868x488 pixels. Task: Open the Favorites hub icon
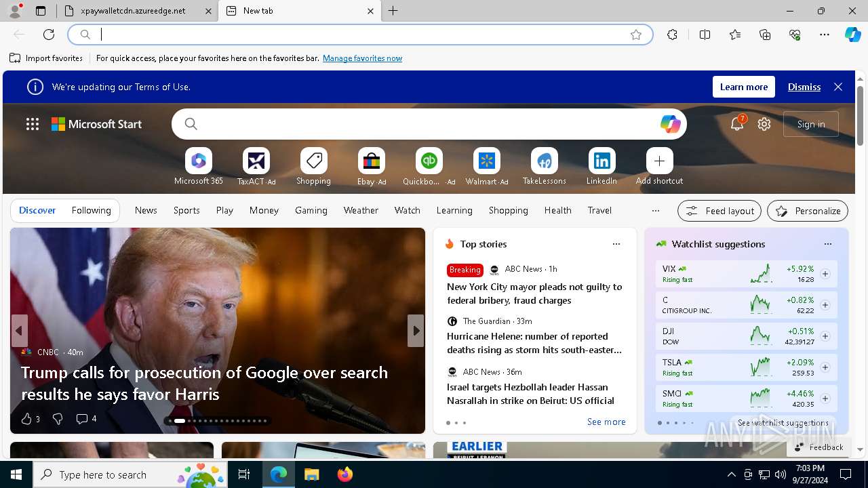click(735, 35)
